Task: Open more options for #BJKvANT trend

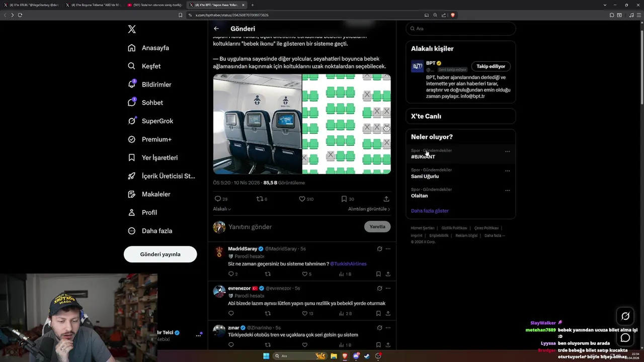Action: pyautogui.click(x=507, y=151)
